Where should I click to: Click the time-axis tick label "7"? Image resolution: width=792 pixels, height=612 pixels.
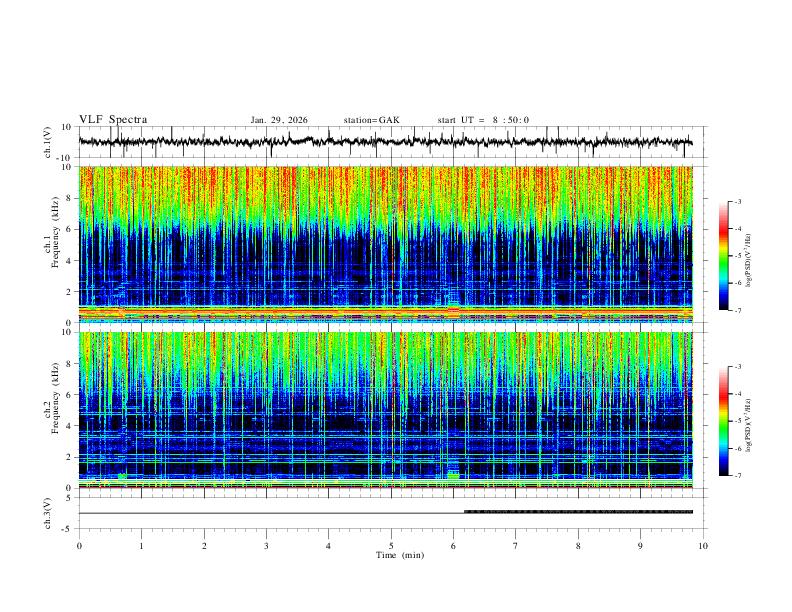(x=516, y=546)
